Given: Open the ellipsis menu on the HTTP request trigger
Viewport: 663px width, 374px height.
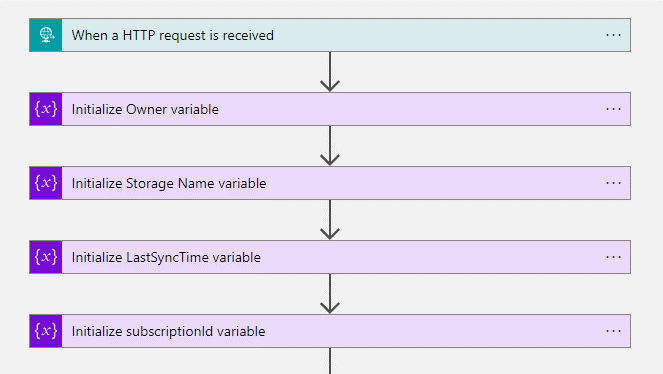Looking at the screenshot, I should click(613, 35).
